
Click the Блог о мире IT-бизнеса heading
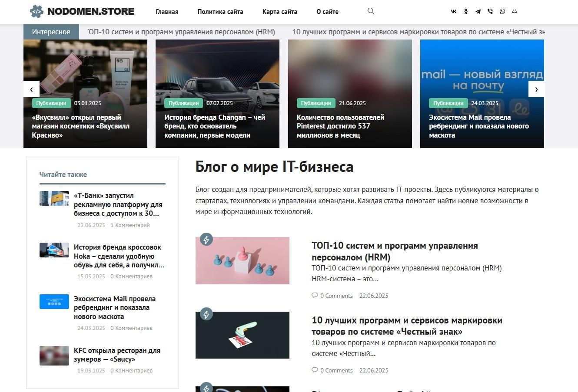(274, 167)
